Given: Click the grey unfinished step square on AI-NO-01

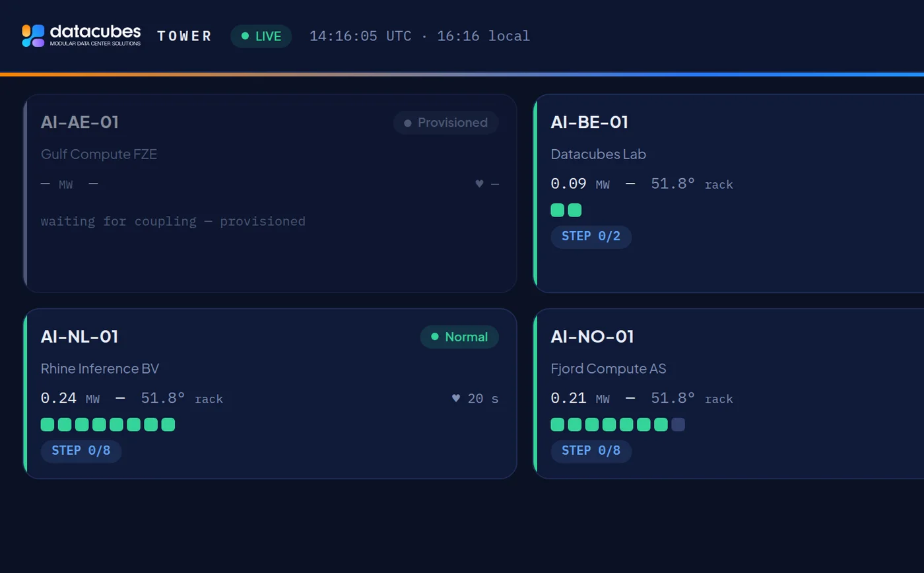Looking at the screenshot, I should coord(678,424).
